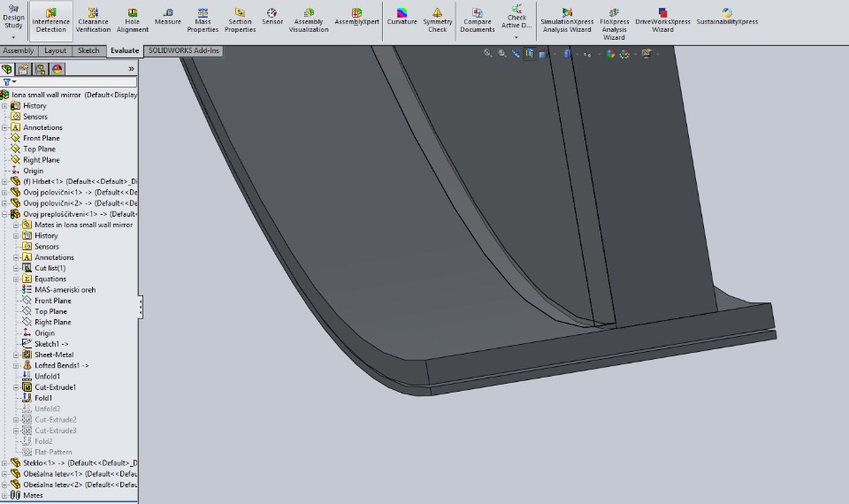Launch Hole Alignment check

click(132, 20)
